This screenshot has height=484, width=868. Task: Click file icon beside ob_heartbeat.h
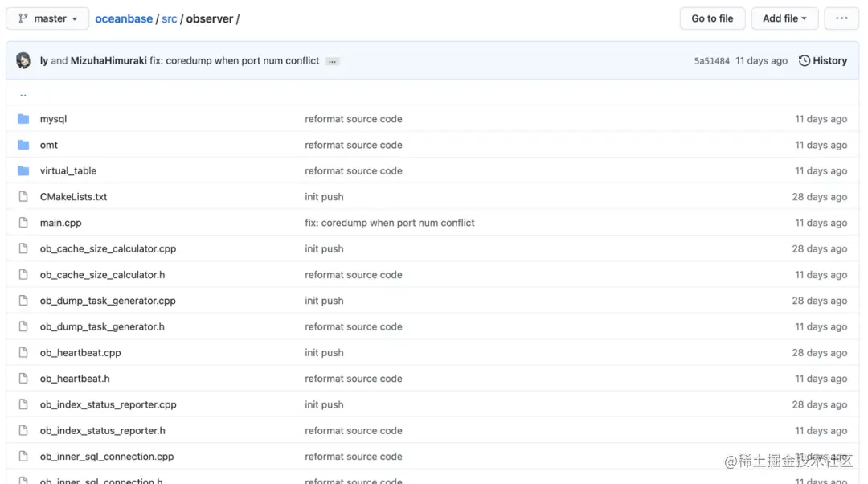(x=23, y=379)
